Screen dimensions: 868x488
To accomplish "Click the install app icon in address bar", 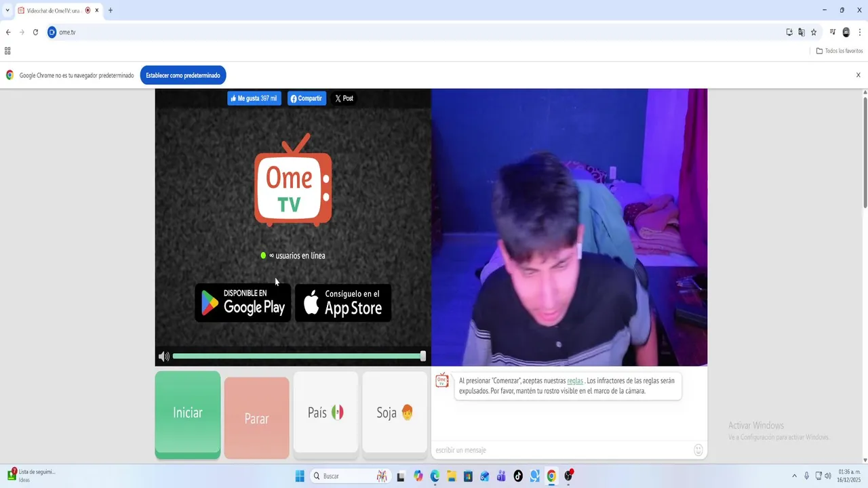I will coord(789,32).
